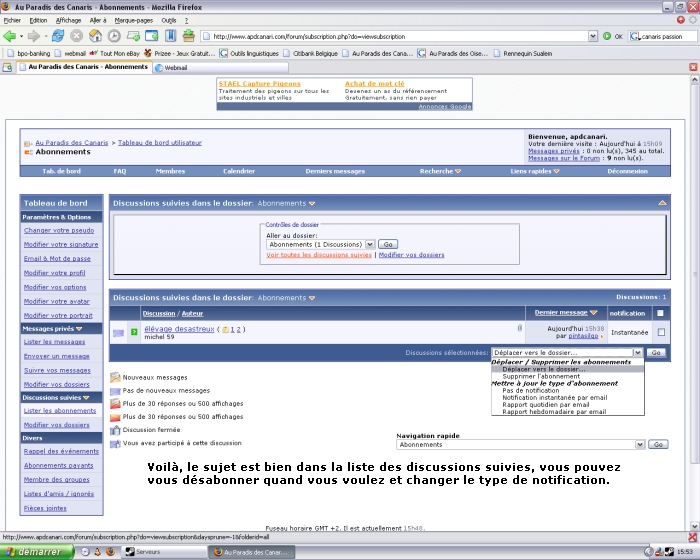Click 'Voir toutes les discussions suivies' link
Screen dimensions: 700x560
(x=319, y=255)
